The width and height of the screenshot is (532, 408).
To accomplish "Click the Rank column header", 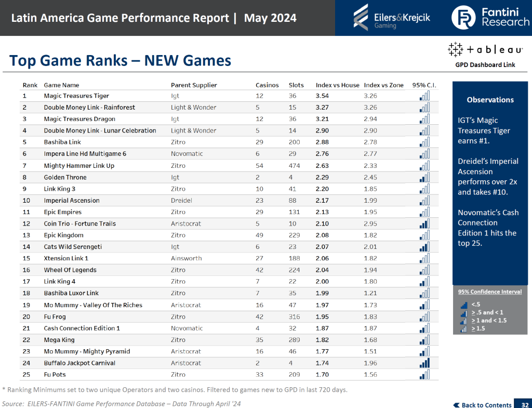I will click(x=30, y=85).
